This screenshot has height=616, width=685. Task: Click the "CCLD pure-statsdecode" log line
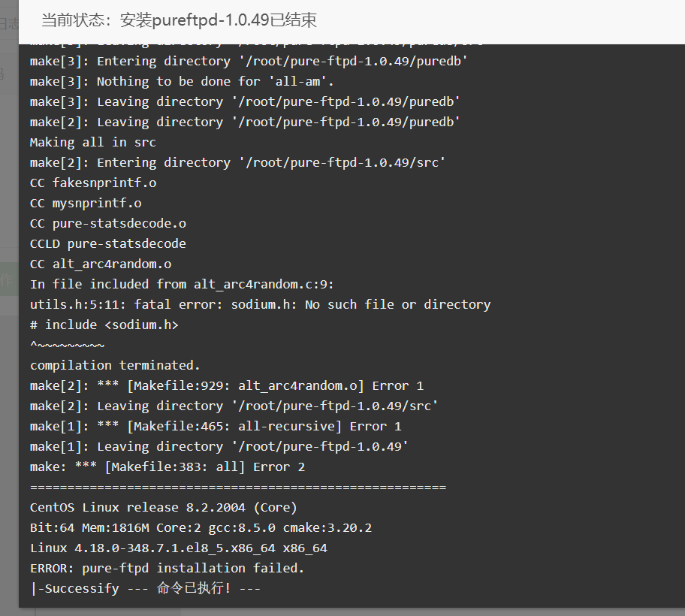click(108, 243)
